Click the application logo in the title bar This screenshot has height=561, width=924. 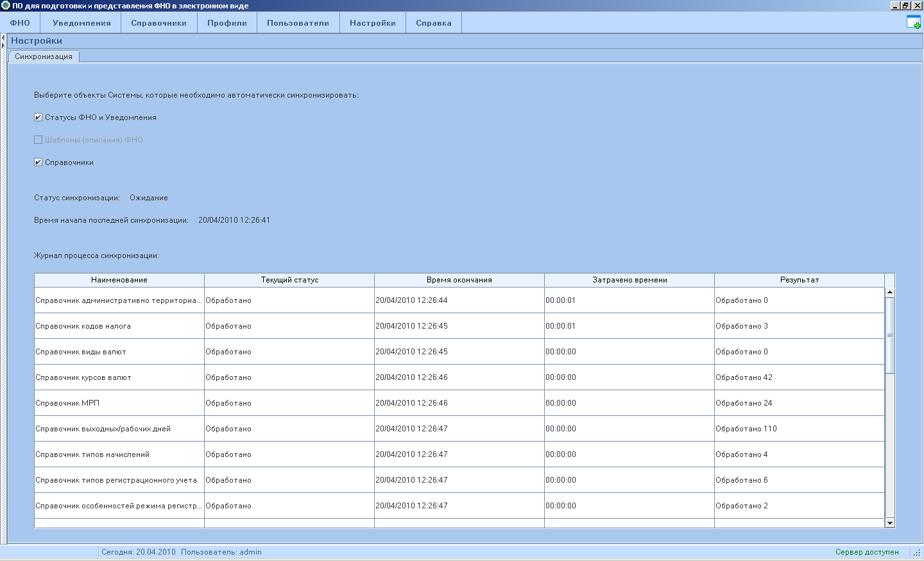pyautogui.click(x=6, y=6)
